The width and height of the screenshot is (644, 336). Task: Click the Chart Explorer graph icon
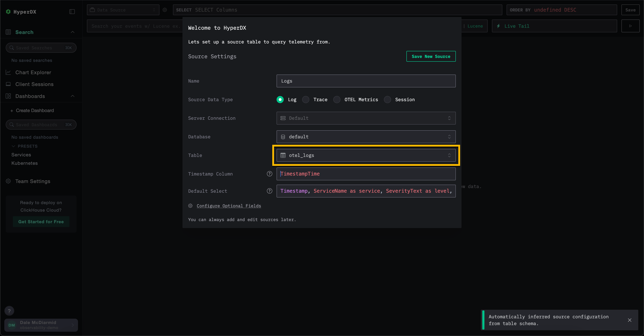click(8, 72)
